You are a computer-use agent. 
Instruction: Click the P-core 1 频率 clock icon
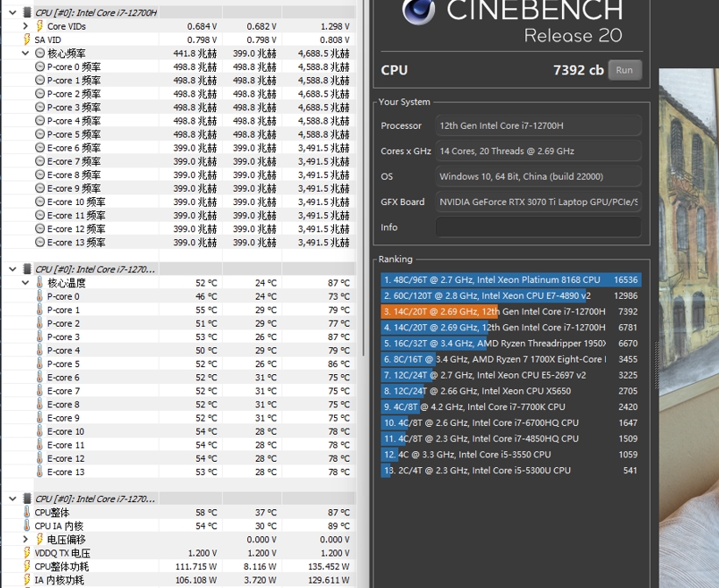39,81
